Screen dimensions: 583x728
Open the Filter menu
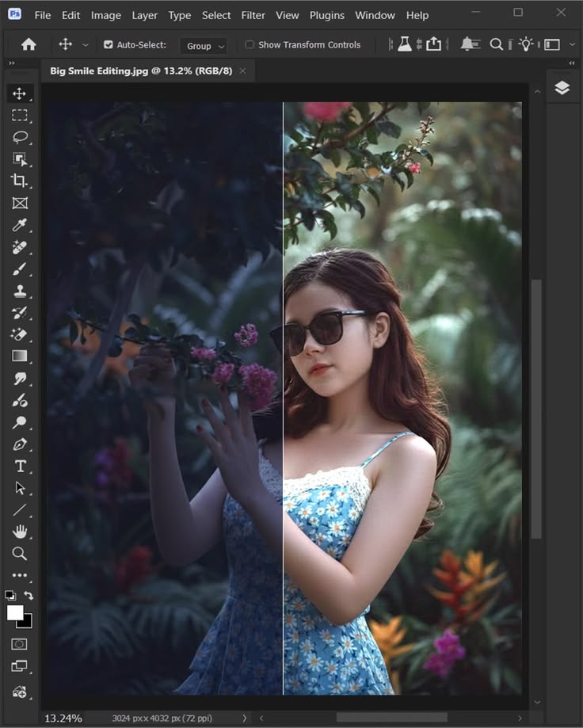tap(253, 15)
